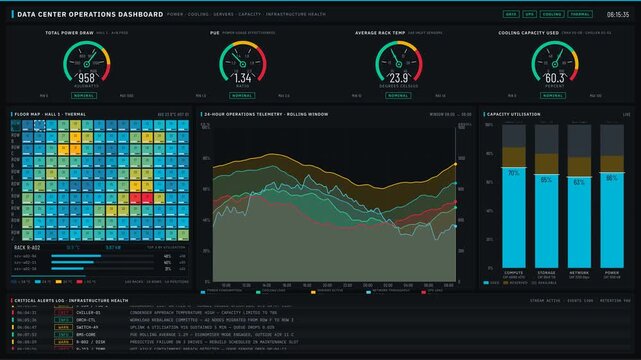Click the WARN badge on SWITCH-A9 row

coord(63,327)
